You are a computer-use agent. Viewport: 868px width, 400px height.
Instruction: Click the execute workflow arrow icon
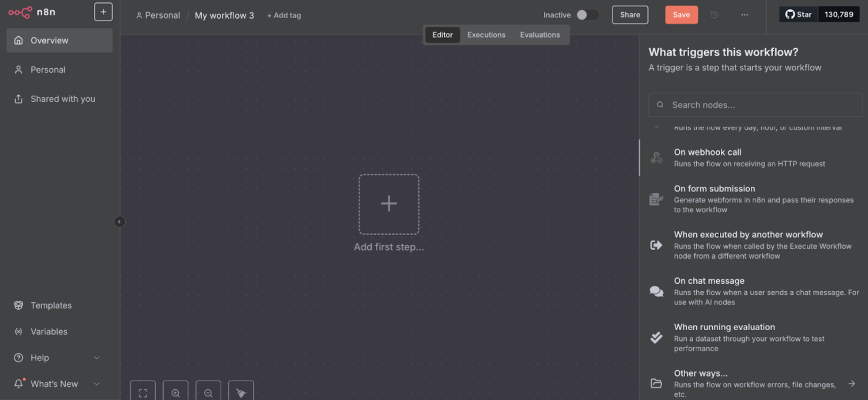pyautogui.click(x=656, y=245)
